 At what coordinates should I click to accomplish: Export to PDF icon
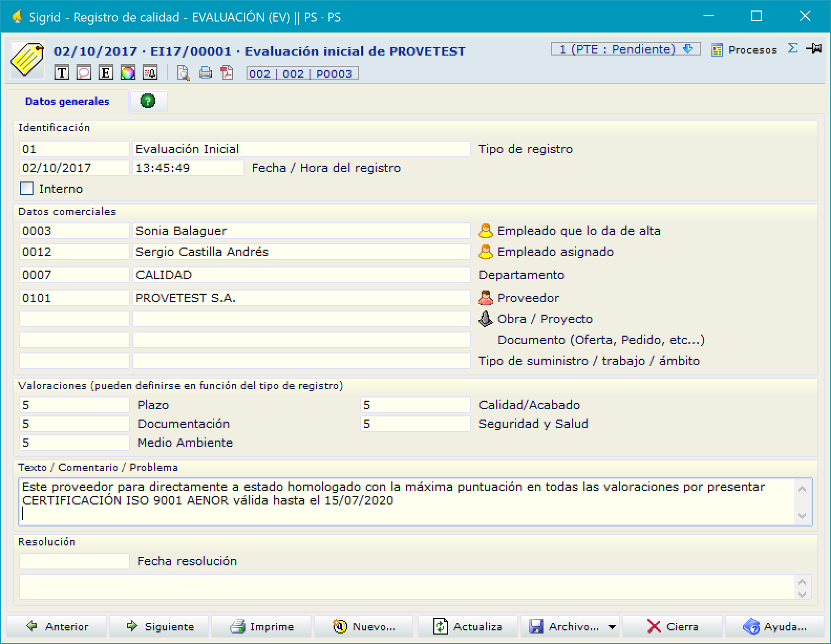pos(227,73)
